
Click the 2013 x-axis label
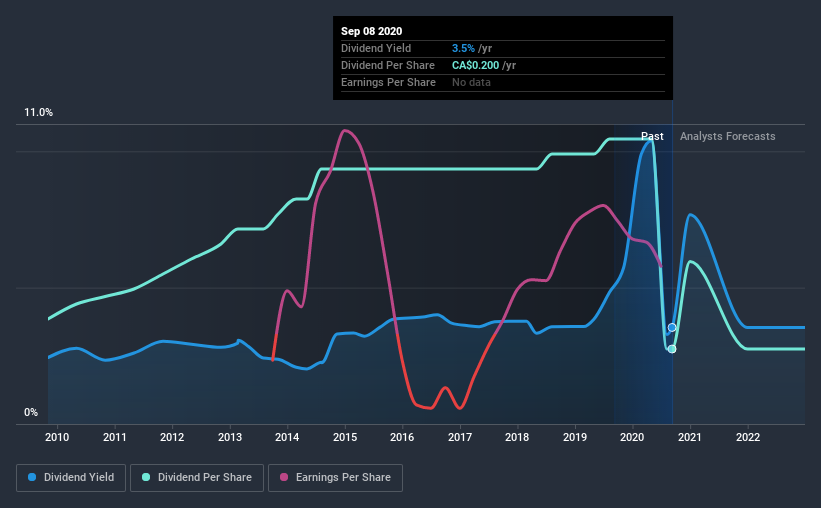(230, 437)
